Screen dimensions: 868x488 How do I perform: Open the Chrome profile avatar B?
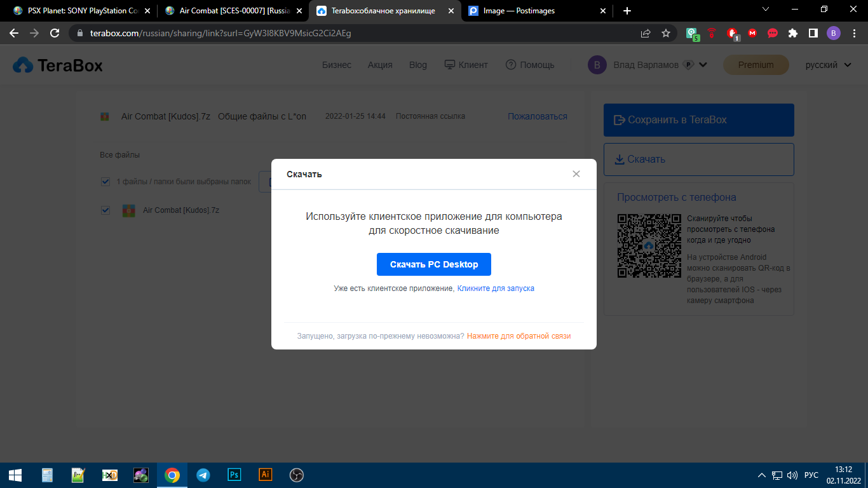pos(834,33)
